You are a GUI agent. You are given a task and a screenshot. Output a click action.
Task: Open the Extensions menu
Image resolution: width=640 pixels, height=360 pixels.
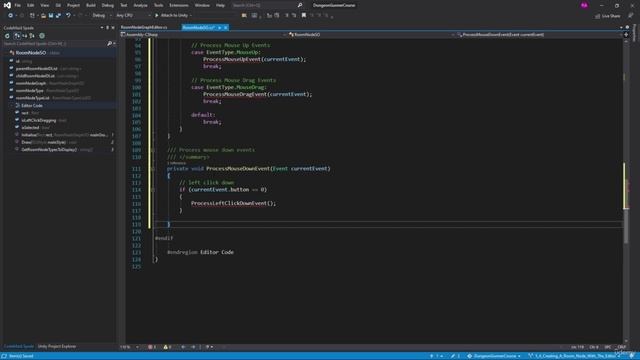(x=179, y=5)
